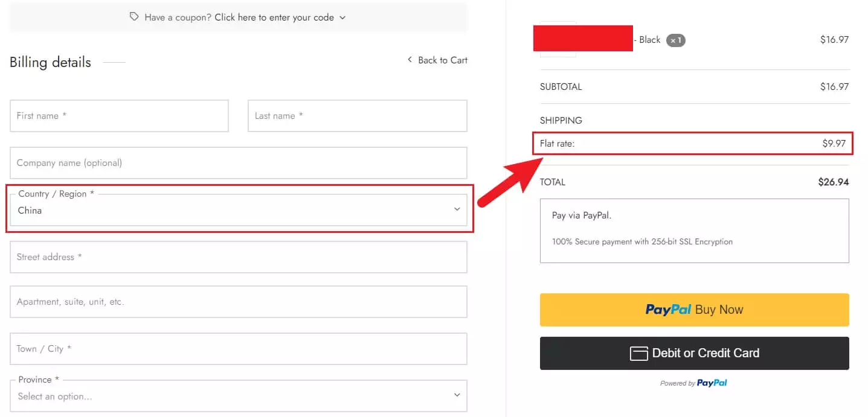Click the Street address field
Screen dimensions: 868x417
pyautogui.click(x=239, y=257)
